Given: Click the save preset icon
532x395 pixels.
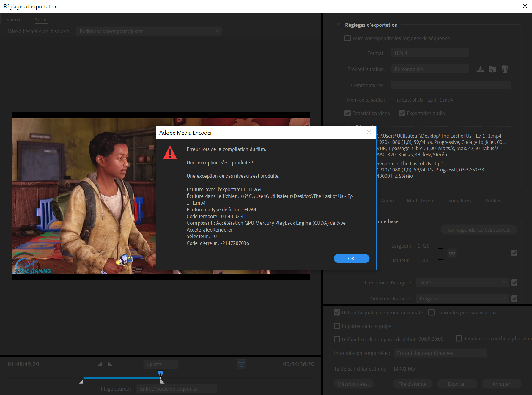Looking at the screenshot, I should (x=480, y=69).
